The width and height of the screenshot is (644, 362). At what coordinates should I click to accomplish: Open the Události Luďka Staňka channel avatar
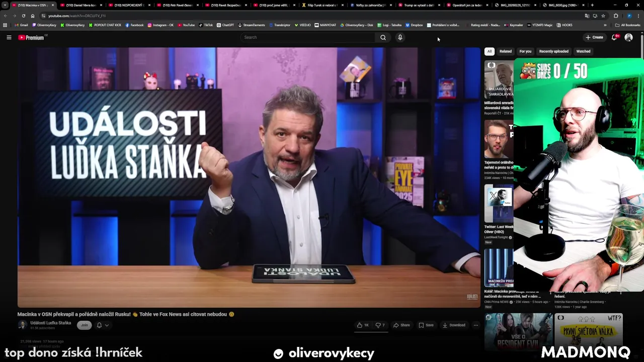[x=22, y=325]
